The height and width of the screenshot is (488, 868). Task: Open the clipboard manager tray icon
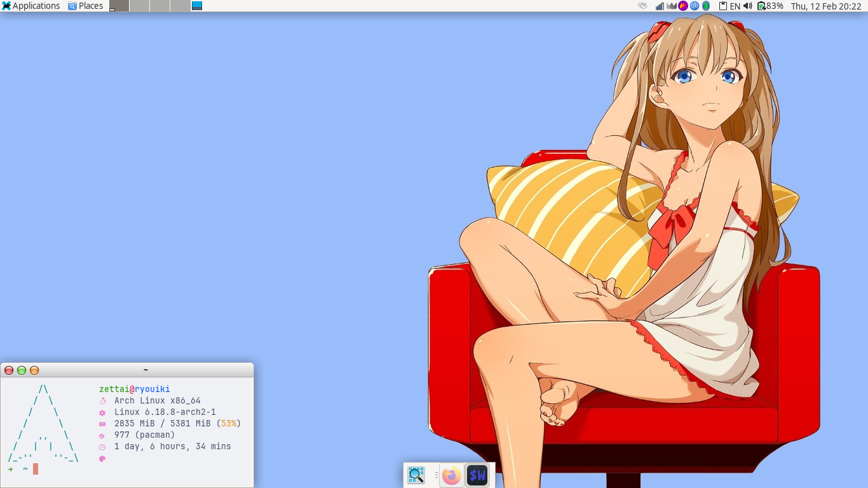tap(722, 6)
